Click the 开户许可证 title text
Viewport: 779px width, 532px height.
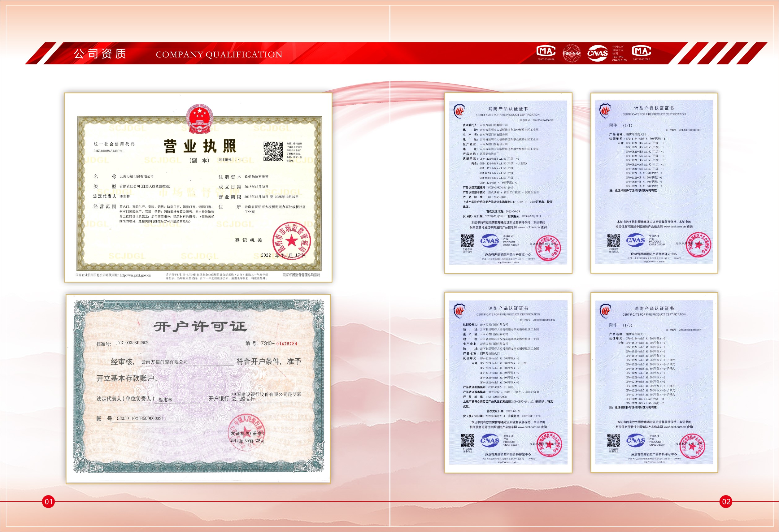[x=200, y=326]
